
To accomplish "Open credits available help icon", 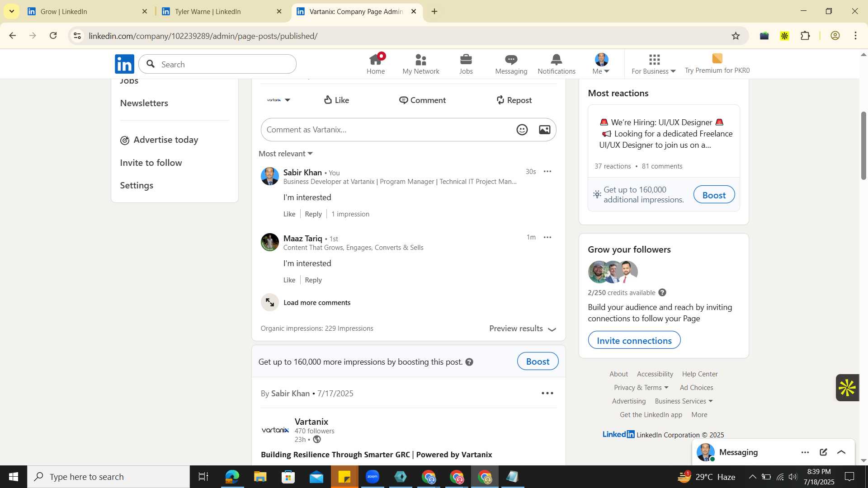I will coord(662,292).
